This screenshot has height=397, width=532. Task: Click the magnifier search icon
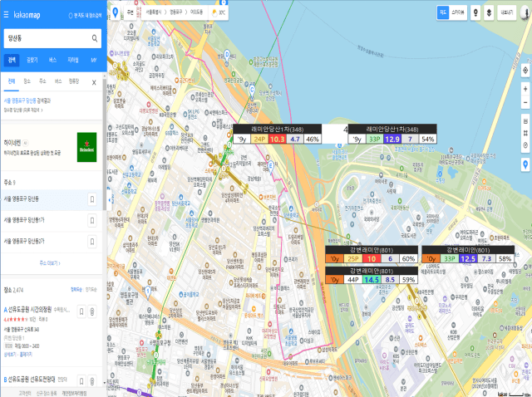point(95,38)
